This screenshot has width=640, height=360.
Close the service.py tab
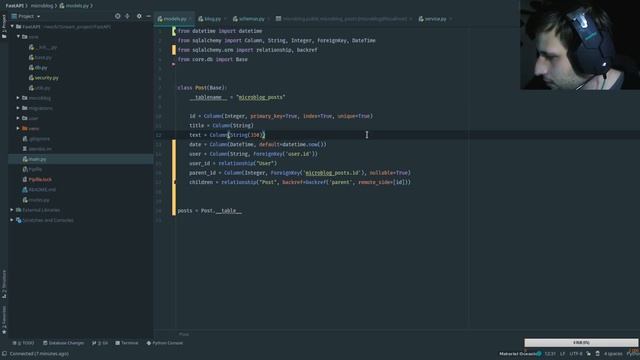[x=451, y=19]
